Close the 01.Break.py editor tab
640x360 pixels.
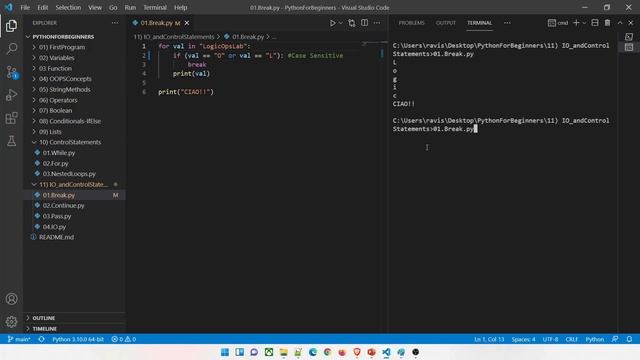[x=187, y=23]
